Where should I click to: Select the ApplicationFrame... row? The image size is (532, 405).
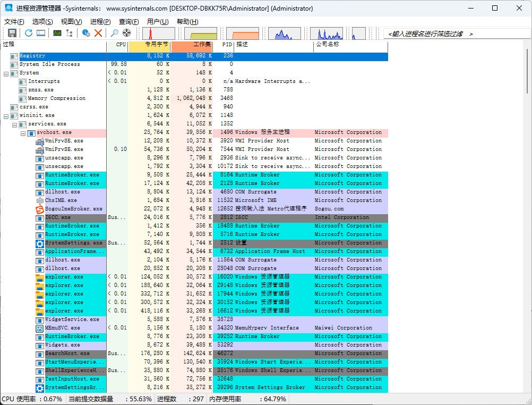pyautogui.click(x=194, y=252)
